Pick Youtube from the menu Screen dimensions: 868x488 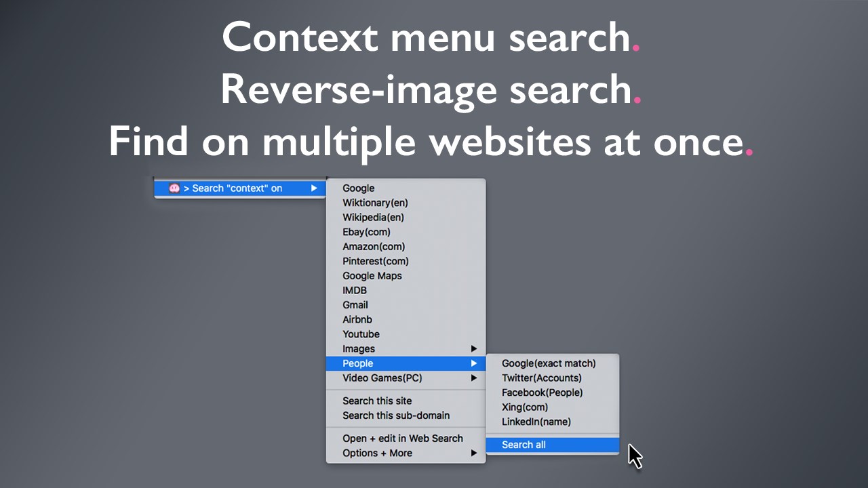coord(406,334)
